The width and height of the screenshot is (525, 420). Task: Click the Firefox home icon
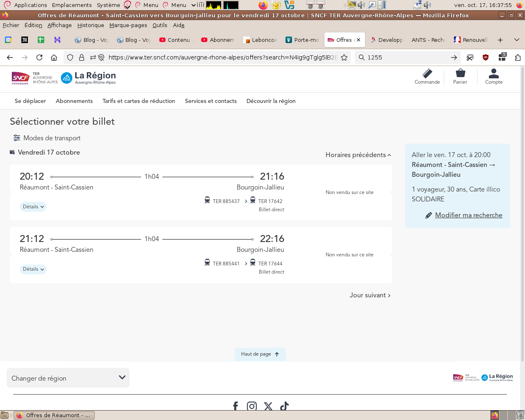[54, 57]
